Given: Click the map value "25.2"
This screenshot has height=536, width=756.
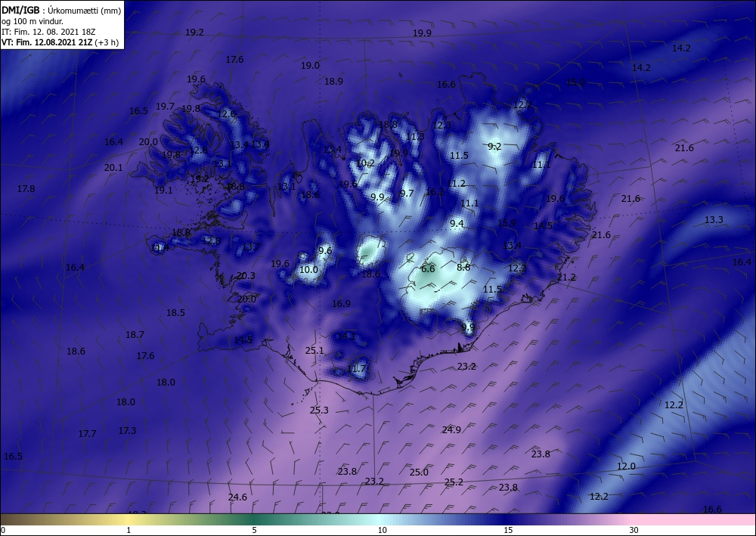Looking at the screenshot, I should click(x=454, y=482).
